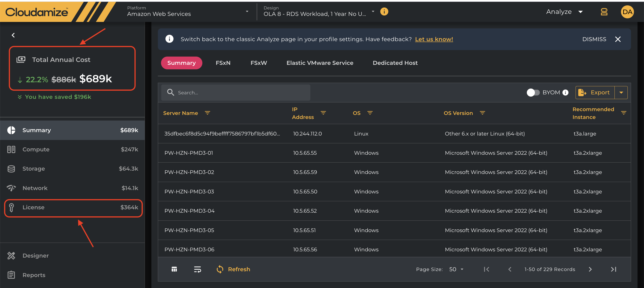Open the Dedicated Host tab
This screenshot has width=644, height=288.
pos(395,63)
